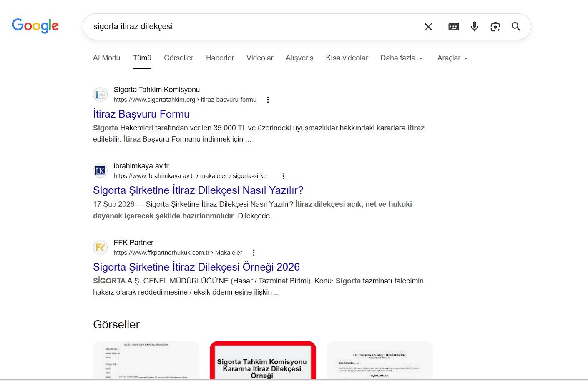Expand the Araçlar dropdown
The width and height of the screenshot is (588, 381).
[452, 58]
